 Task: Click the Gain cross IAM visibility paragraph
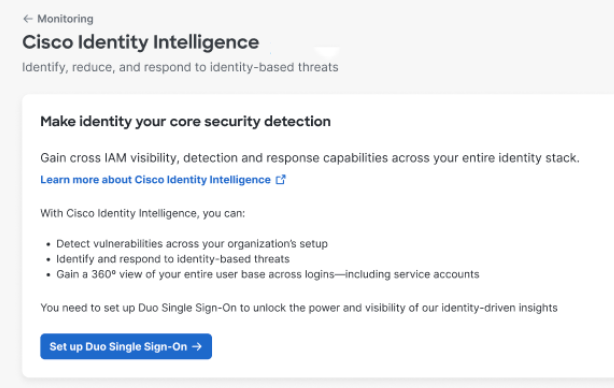[x=310, y=158]
